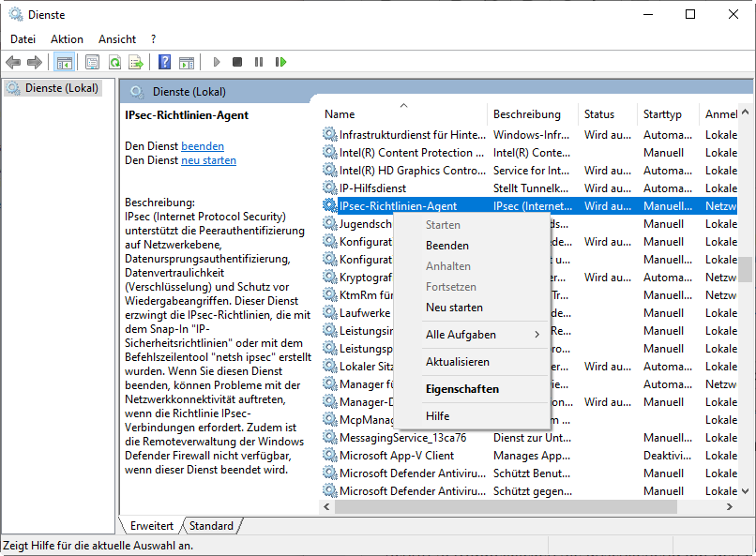The image size is (756, 556).
Task: Open the Properties toolbar icon
Action: 92,62
